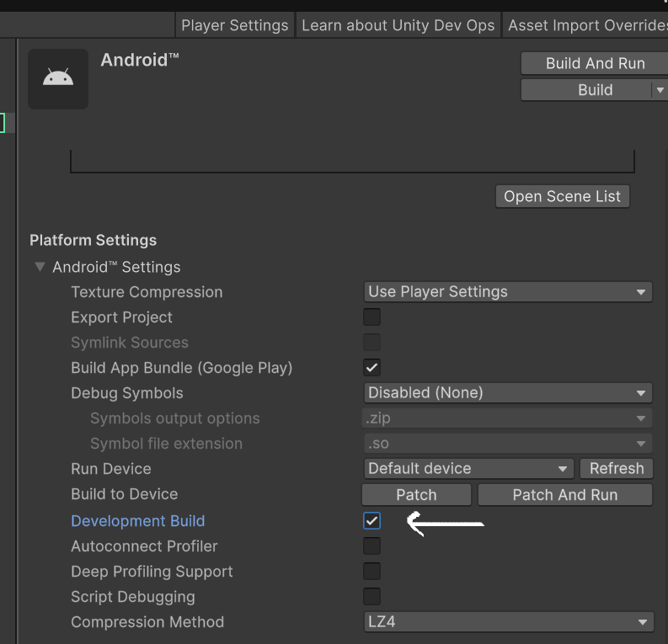Click the Export Project label
Screen dimensions: 668x644
121,317
